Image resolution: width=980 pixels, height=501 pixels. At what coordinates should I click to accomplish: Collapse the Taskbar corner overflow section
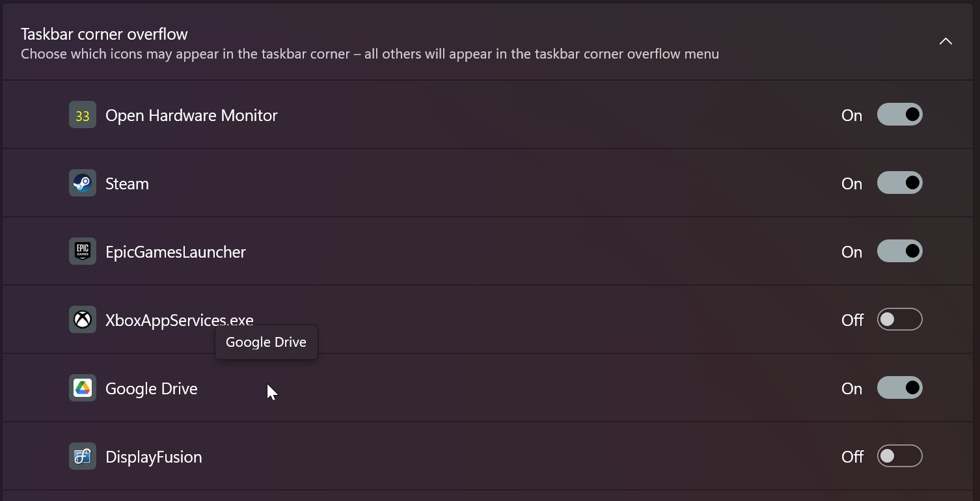point(946,40)
